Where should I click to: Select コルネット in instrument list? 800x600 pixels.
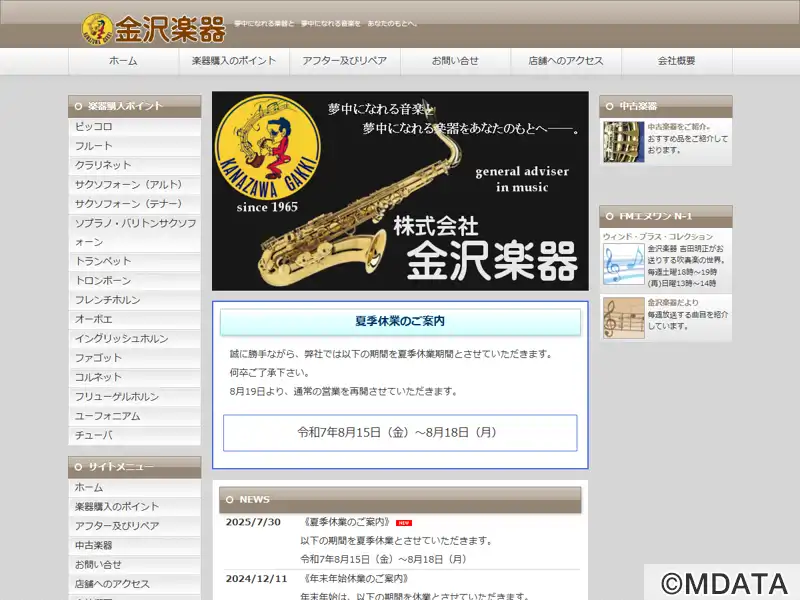point(135,378)
